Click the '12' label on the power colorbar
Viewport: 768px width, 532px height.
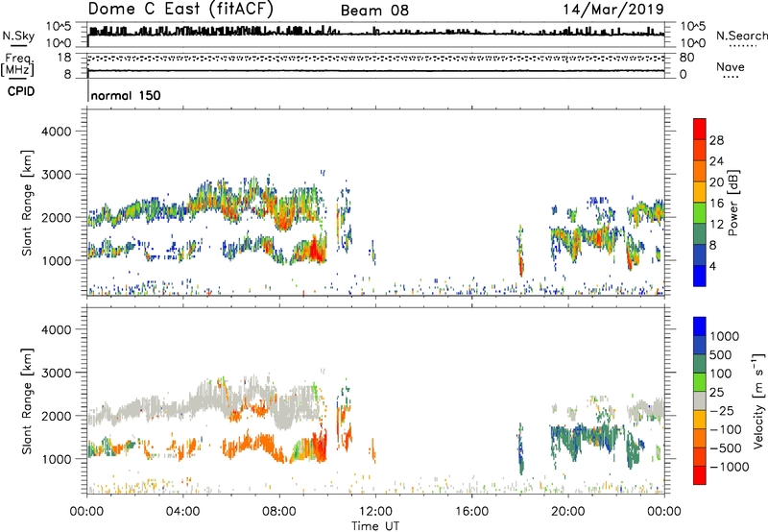coord(716,225)
